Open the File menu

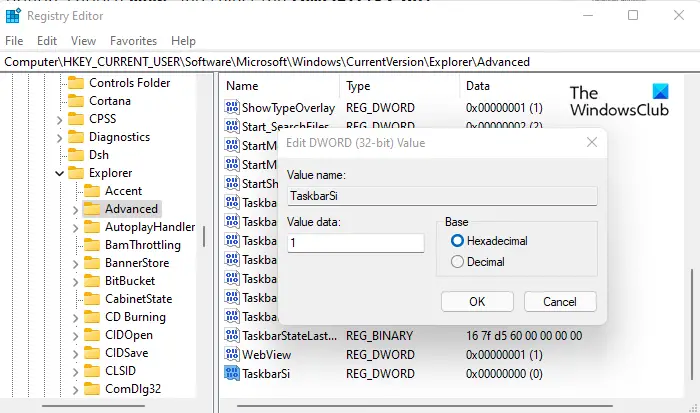coord(14,41)
